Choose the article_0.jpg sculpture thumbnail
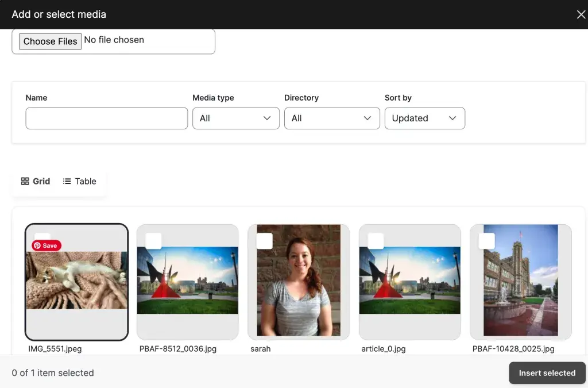588x388 pixels. 409,282
